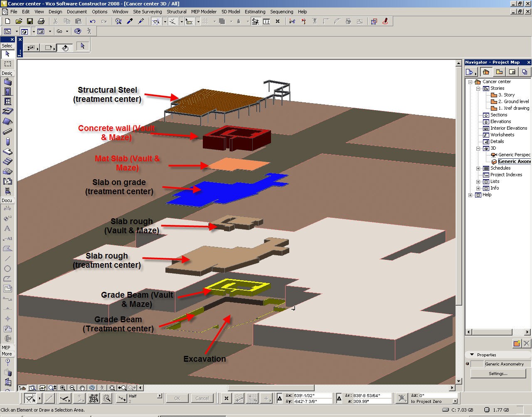Viewport: 532px width, 417px height.
Task: Pick up parameters with the eyedropper
Action: (x=130, y=21)
